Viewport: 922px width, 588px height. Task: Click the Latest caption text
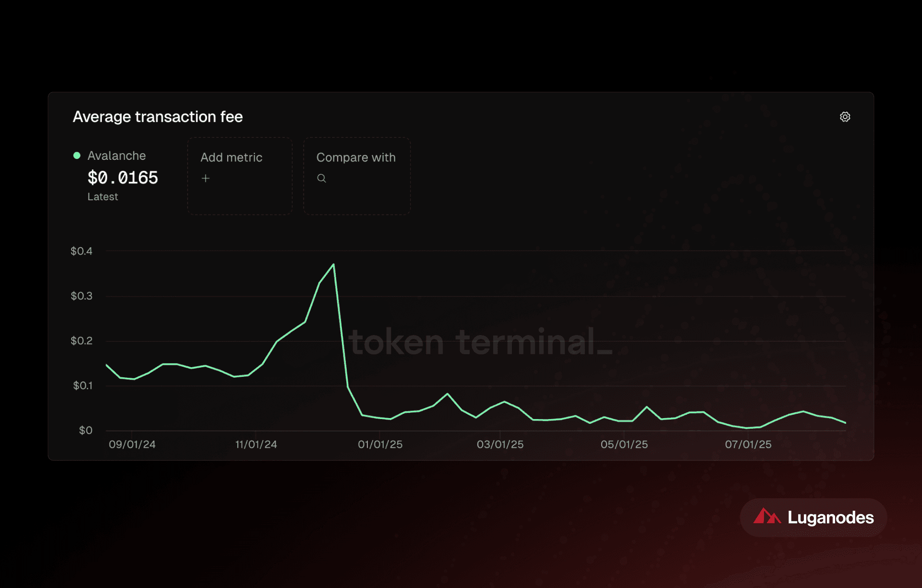(103, 197)
